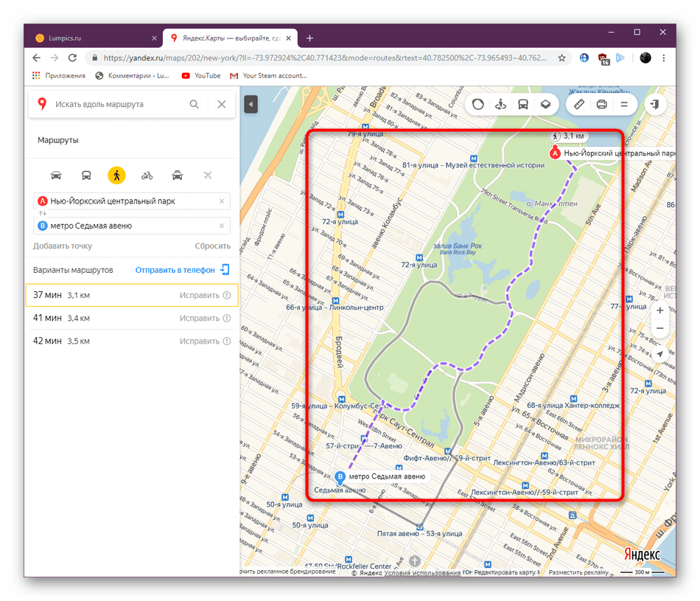Click the red Yandex Maps pin logo
The height and width of the screenshot is (601, 700).
(x=42, y=104)
